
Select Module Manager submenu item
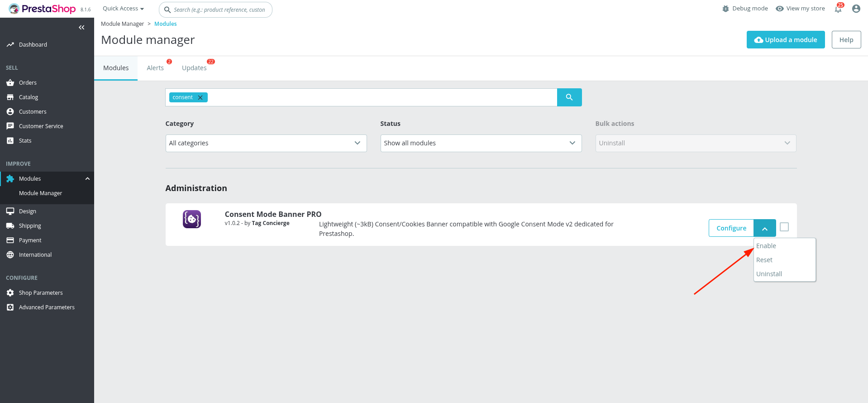pyautogui.click(x=41, y=193)
